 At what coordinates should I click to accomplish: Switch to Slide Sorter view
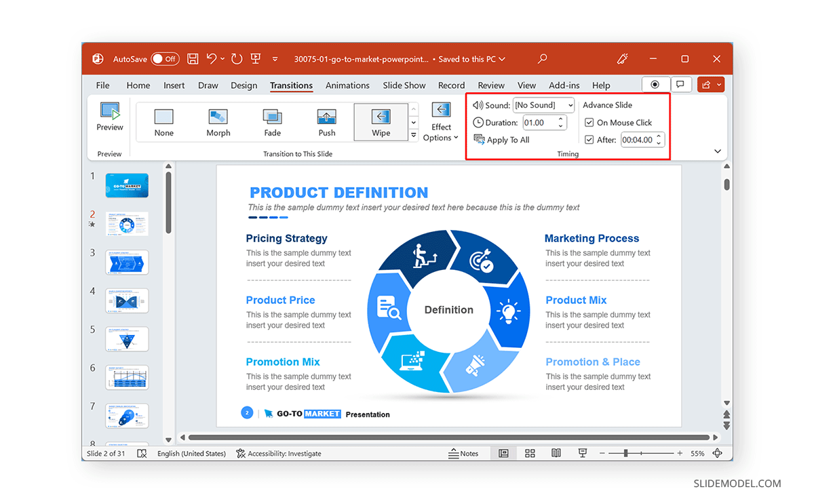pos(530,453)
